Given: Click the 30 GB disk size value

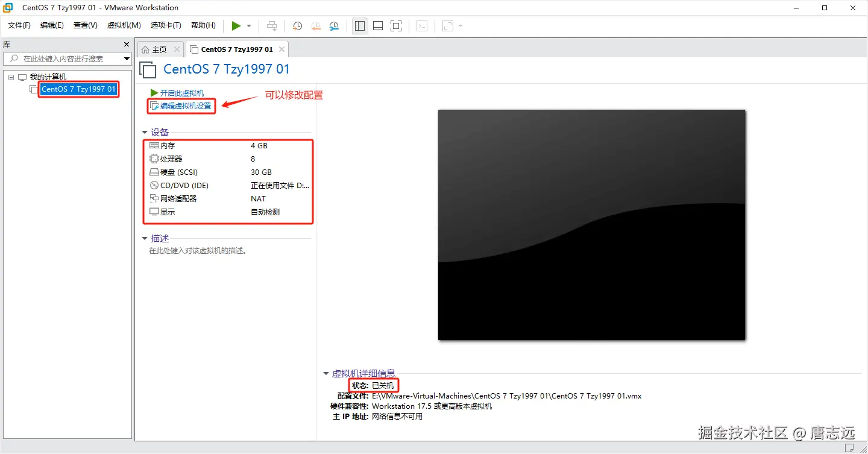Looking at the screenshot, I should [x=262, y=172].
